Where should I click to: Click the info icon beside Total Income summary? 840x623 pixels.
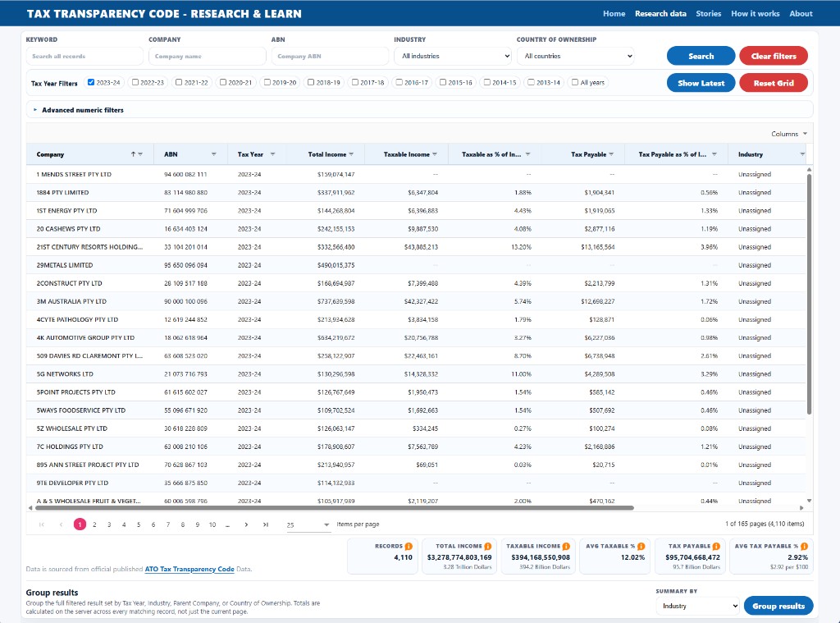[x=488, y=546]
